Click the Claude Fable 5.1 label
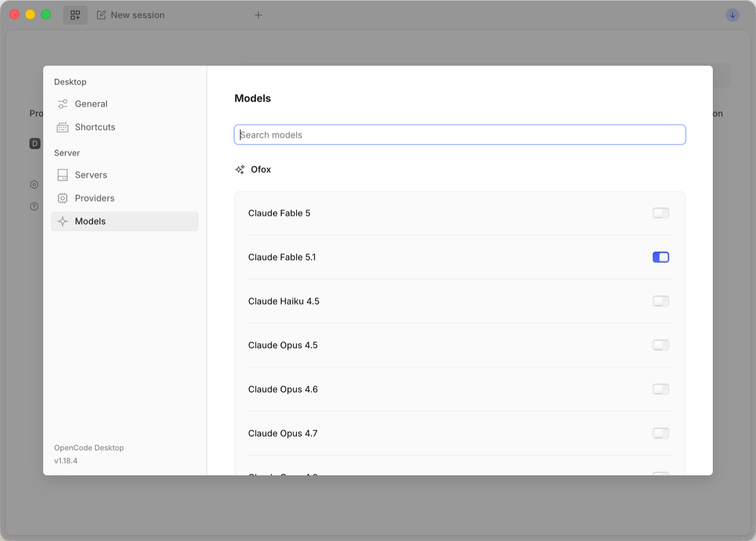 click(x=282, y=257)
